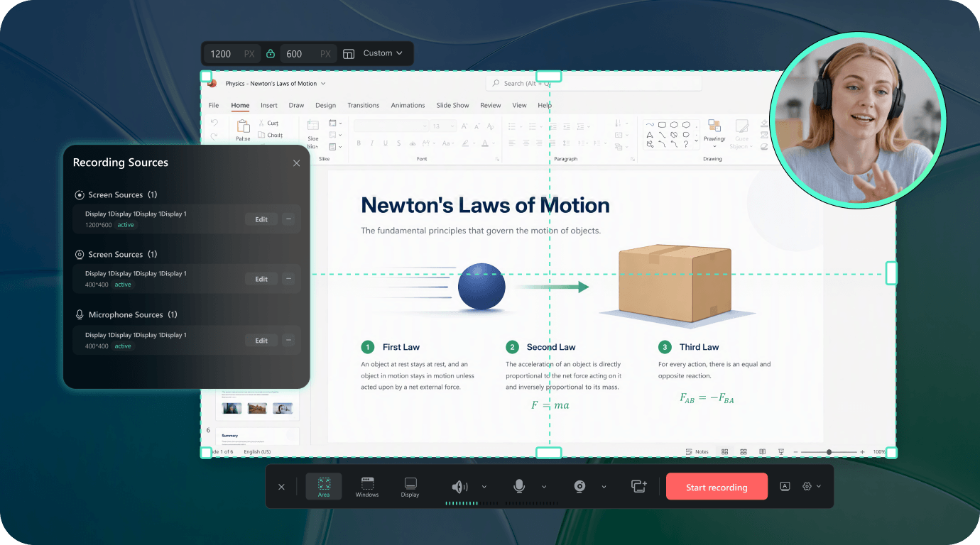Viewport: 980px width, 545px height.
Task: Switch to the Review ribbon tab
Action: [x=491, y=105]
